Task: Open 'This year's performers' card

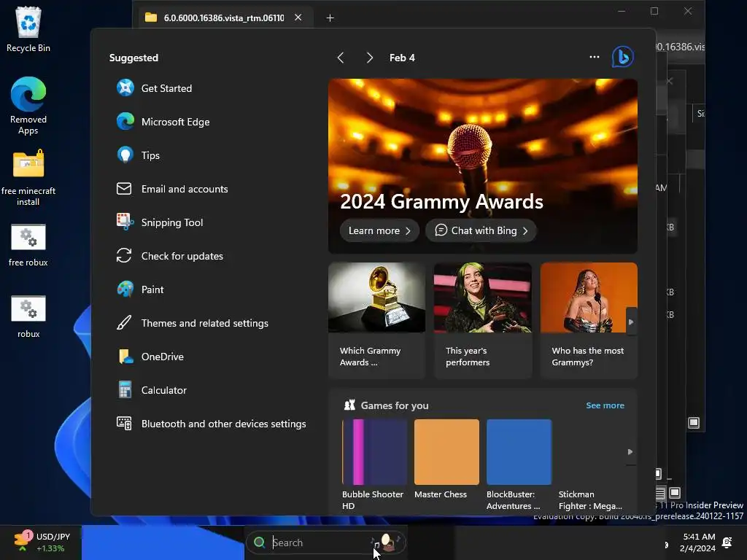Action: 483,321
